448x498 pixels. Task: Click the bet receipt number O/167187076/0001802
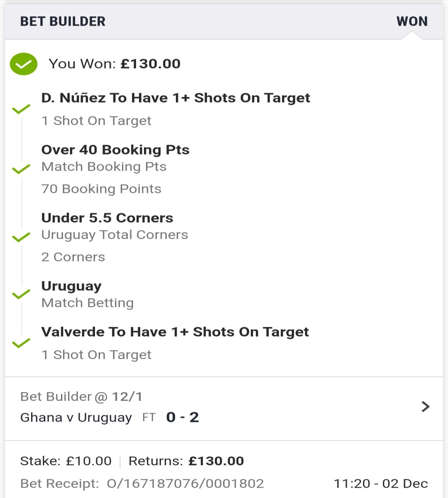point(185,483)
